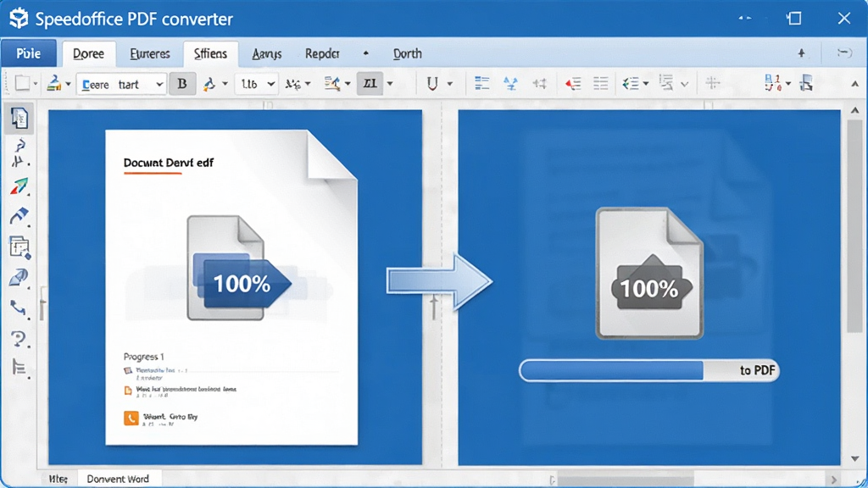Switch to the Doree tab
This screenshot has height=488, width=868.
[x=88, y=53]
